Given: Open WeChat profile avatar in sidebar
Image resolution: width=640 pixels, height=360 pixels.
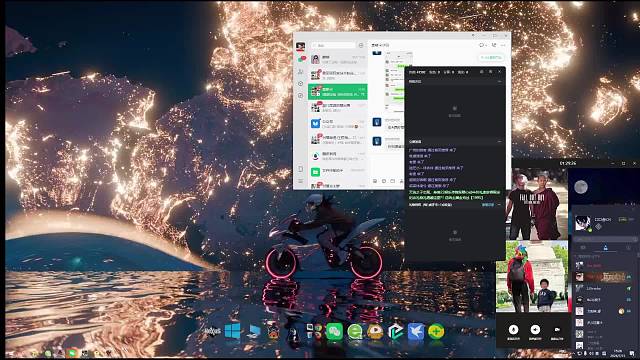Looking at the screenshot, I should click(300, 47).
